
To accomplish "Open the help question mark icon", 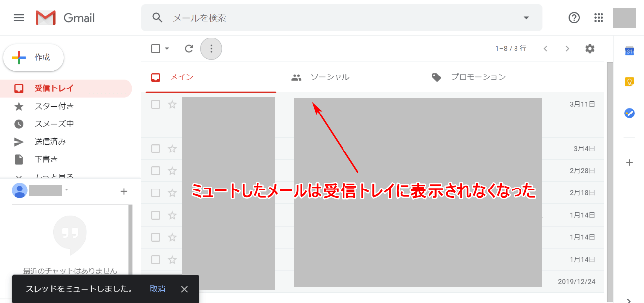I will 574,18.
